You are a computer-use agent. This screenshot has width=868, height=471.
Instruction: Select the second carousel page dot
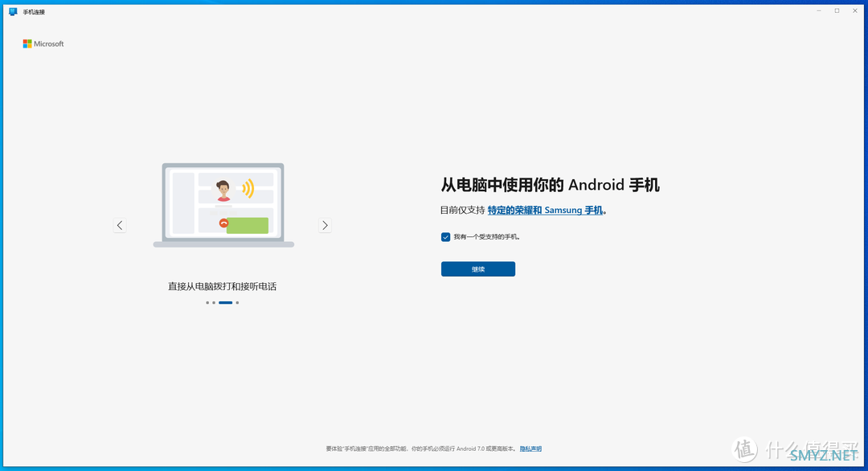pos(214,303)
